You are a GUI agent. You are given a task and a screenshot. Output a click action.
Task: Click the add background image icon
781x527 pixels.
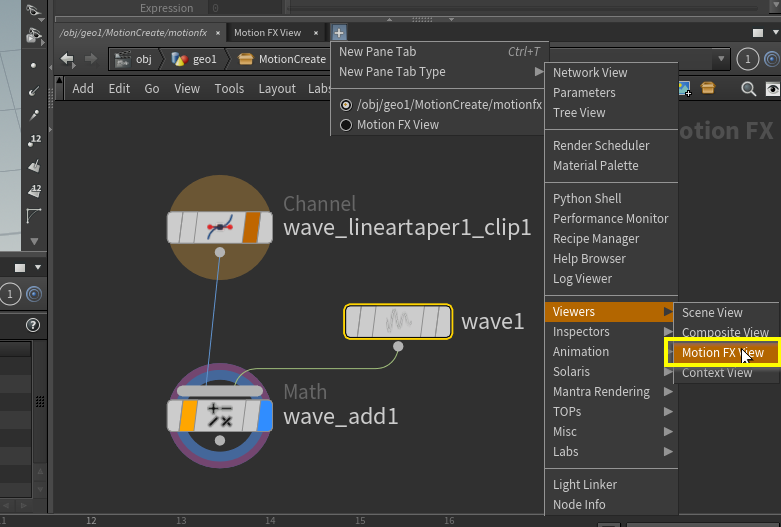coord(684,89)
